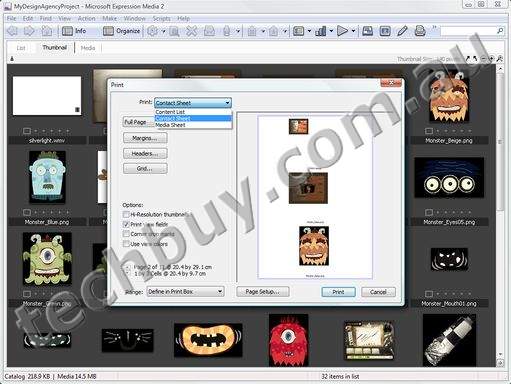Viewport: 511px width, 384px height.
Task: Click the upload arrow toolbar icon
Action: pos(274,31)
